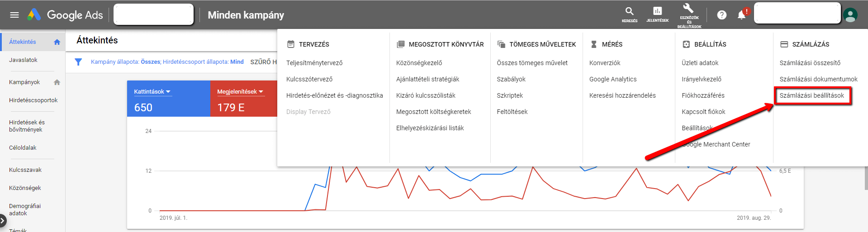Choose Konverziók under Mérés
Image resolution: width=868 pixels, height=232 pixels.
point(605,63)
